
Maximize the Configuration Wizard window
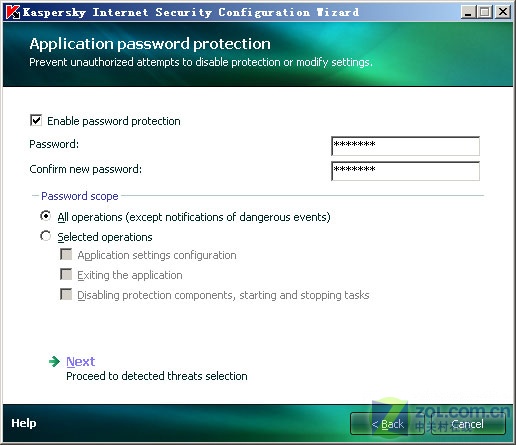click(485, 12)
